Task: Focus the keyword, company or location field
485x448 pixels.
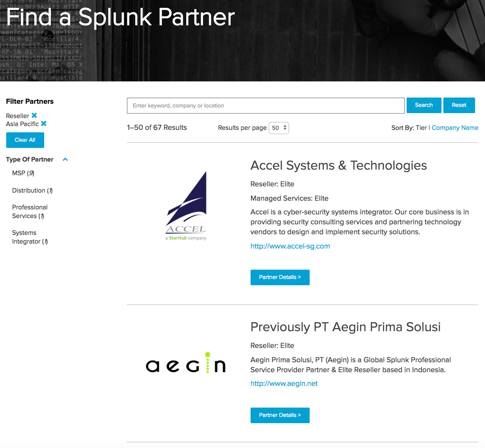Action: pyautogui.click(x=266, y=106)
